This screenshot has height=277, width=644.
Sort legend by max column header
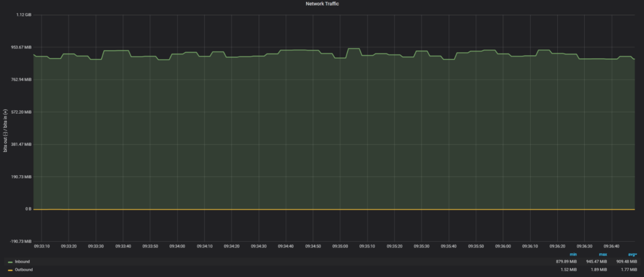(x=602, y=254)
